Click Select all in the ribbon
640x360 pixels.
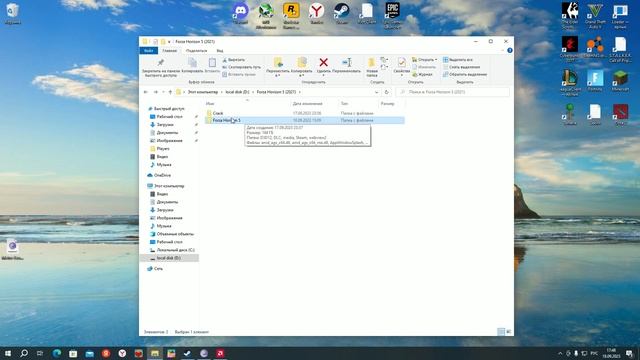pos(458,60)
